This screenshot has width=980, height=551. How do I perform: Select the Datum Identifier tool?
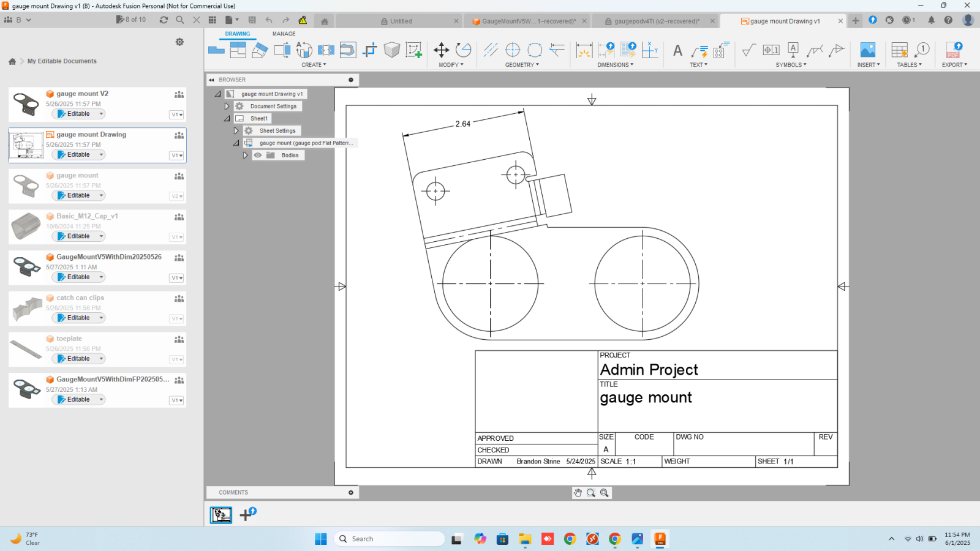793,50
